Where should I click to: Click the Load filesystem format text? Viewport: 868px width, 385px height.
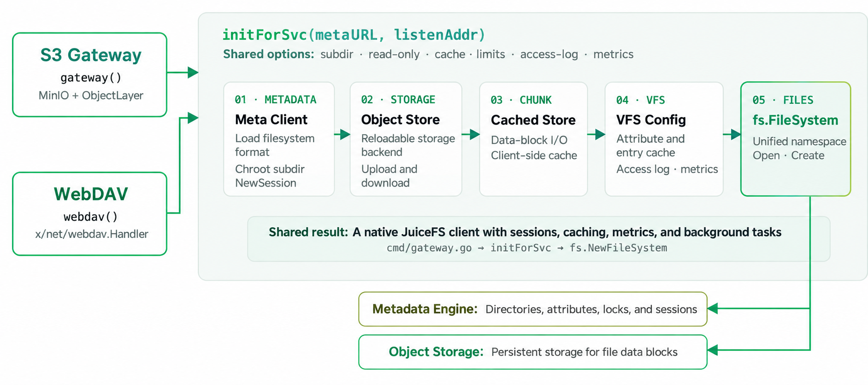pyautogui.click(x=275, y=145)
